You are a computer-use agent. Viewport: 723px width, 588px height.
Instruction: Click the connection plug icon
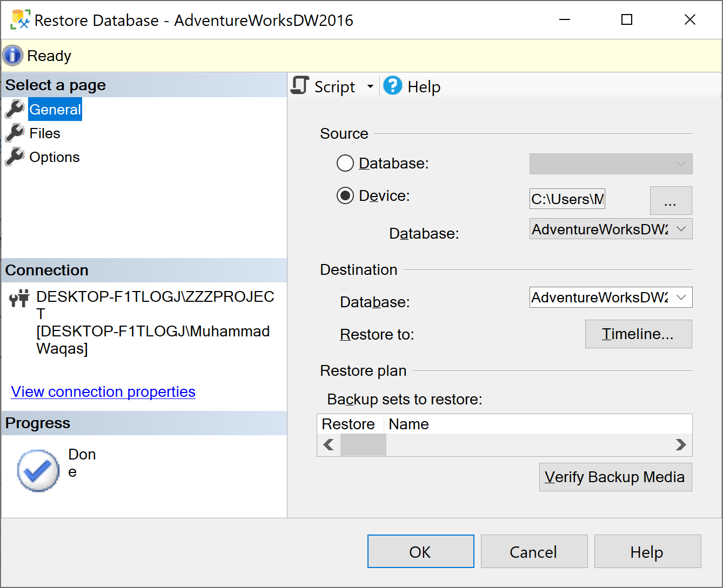tap(19, 298)
